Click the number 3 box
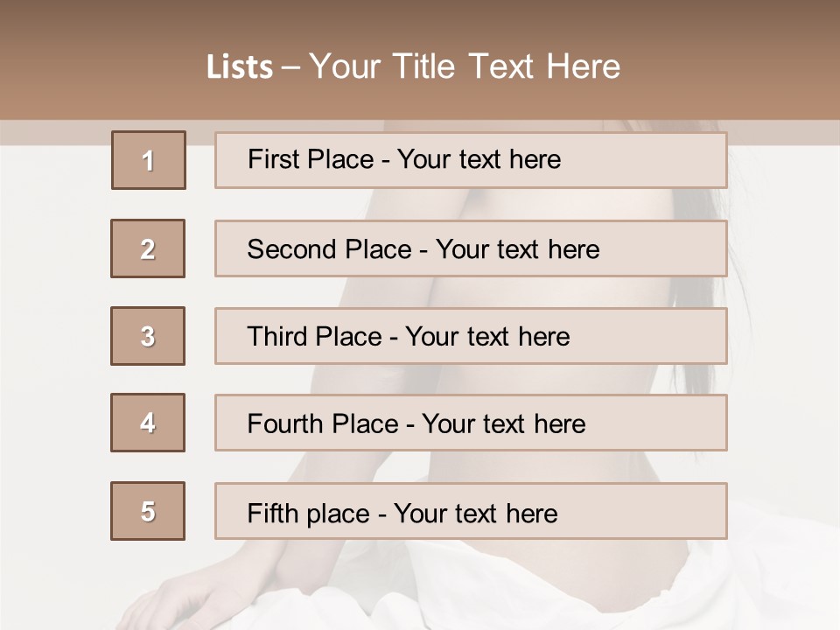This screenshot has height=630, width=840. (148, 336)
